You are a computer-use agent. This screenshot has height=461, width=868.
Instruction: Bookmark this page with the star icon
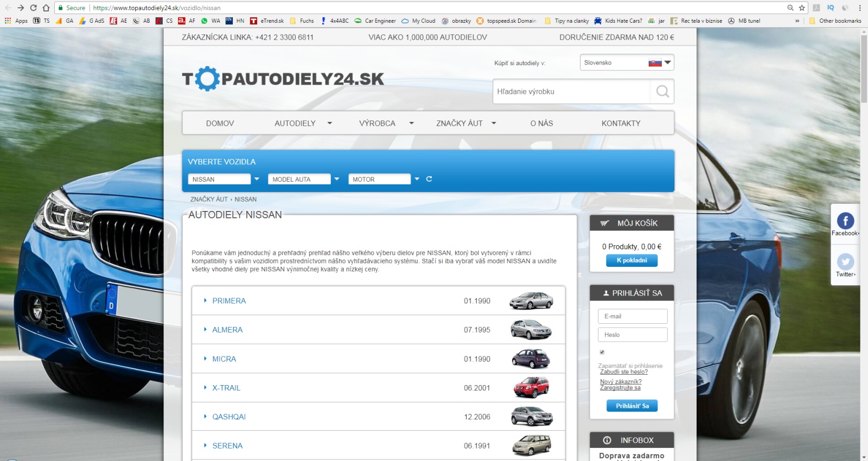pyautogui.click(x=802, y=8)
